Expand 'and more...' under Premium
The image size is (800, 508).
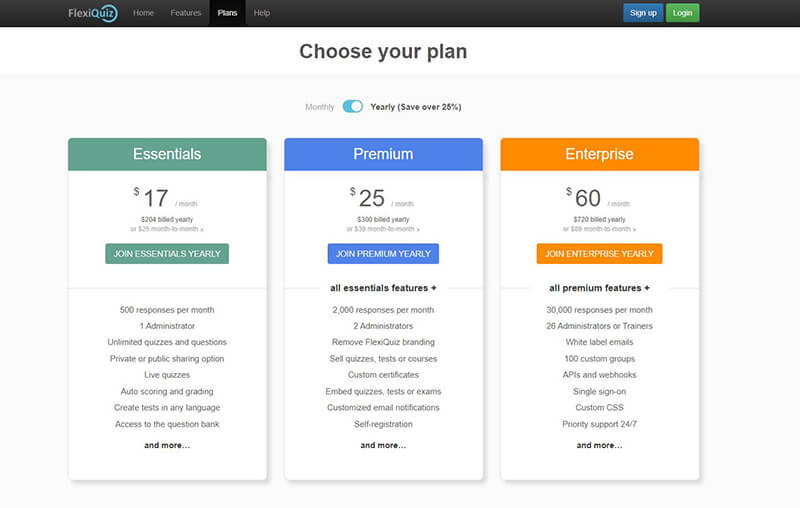click(x=383, y=445)
